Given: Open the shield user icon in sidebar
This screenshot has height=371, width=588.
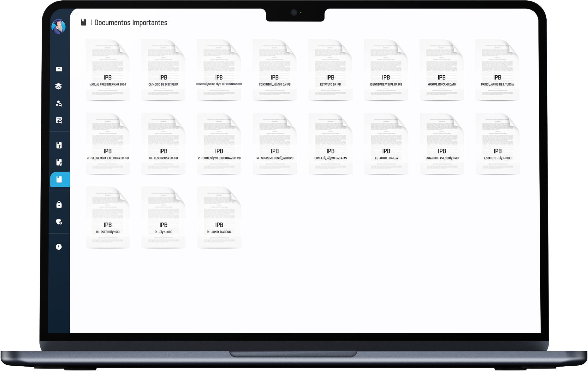Looking at the screenshot, I should (x=59, y=222).
